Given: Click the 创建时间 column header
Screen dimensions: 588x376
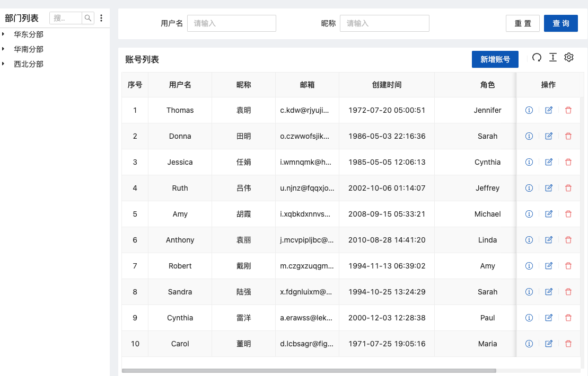Looking at the screenshot, I should tap(387, 85).
